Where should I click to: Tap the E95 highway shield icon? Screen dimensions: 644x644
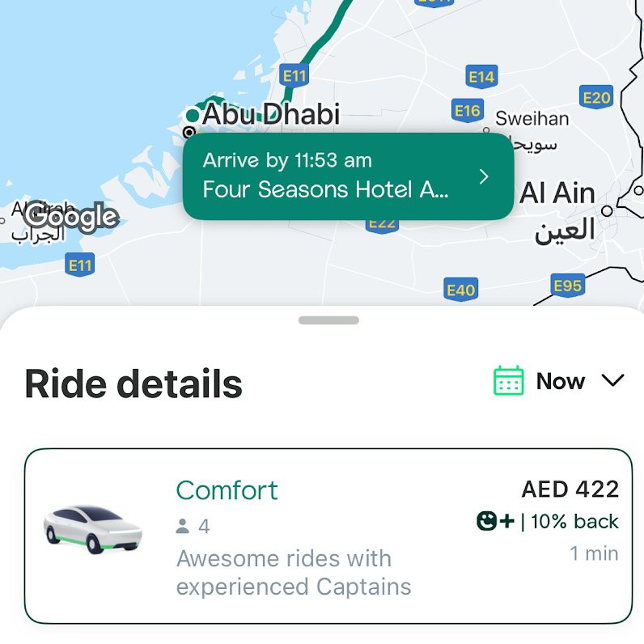pos(568,286)
